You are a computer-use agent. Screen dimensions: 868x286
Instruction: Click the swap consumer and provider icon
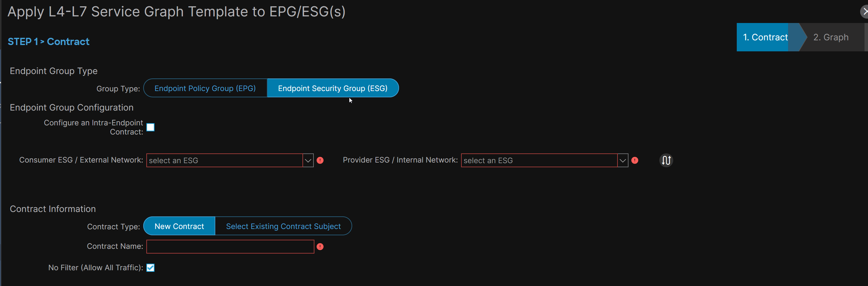666,160
